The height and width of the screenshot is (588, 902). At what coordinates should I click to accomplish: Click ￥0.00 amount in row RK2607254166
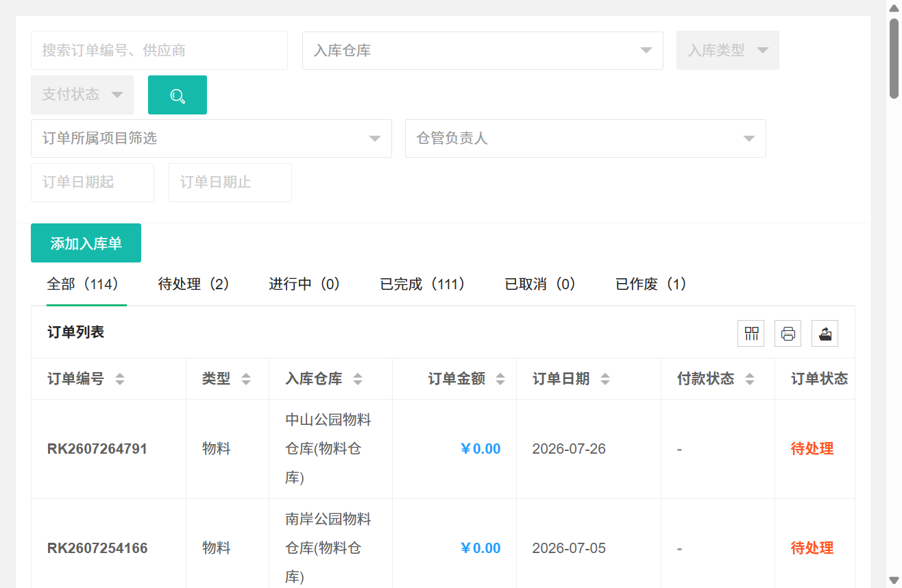(480, 549)
